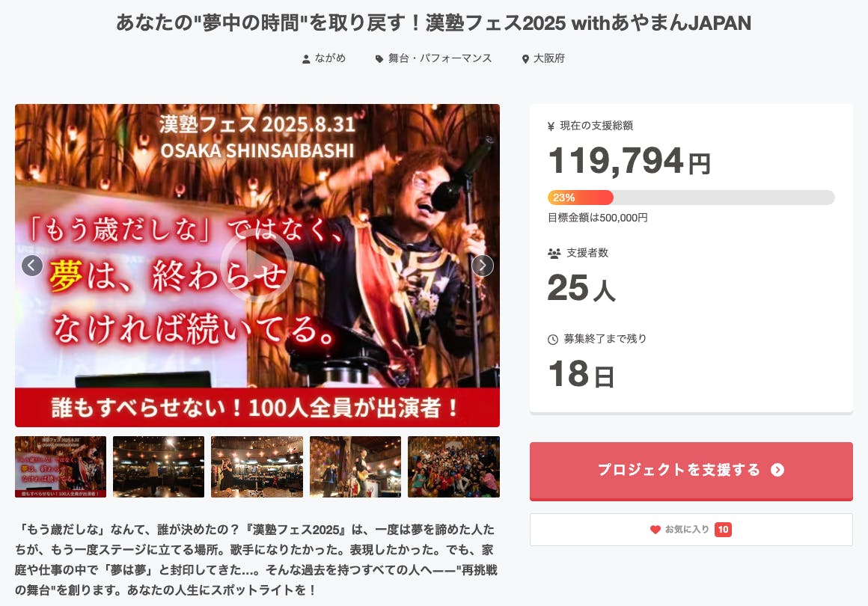Go to previous slide with left arrow
Viewport: 868px width, 606px height.
coord(32,266)
